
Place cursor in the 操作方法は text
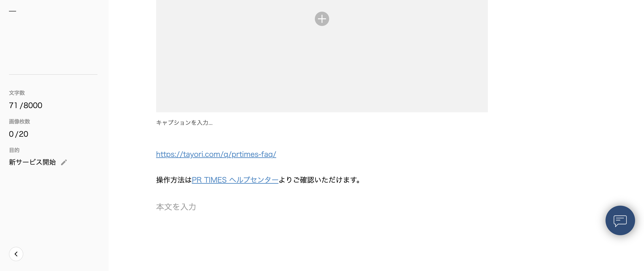click(x=174, y=180)
